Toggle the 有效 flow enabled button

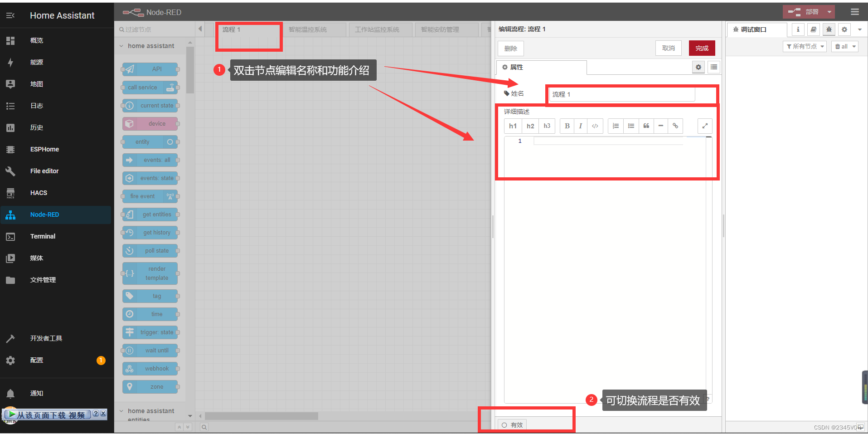pos(512,425)
